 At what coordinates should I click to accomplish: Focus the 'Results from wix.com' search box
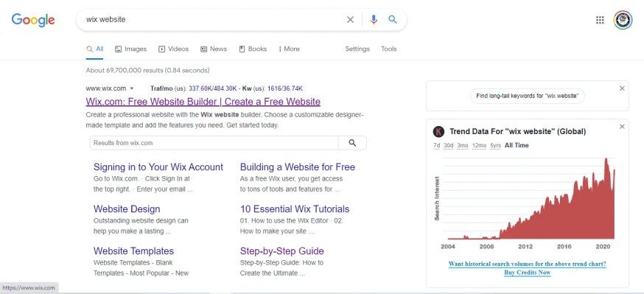214,143
